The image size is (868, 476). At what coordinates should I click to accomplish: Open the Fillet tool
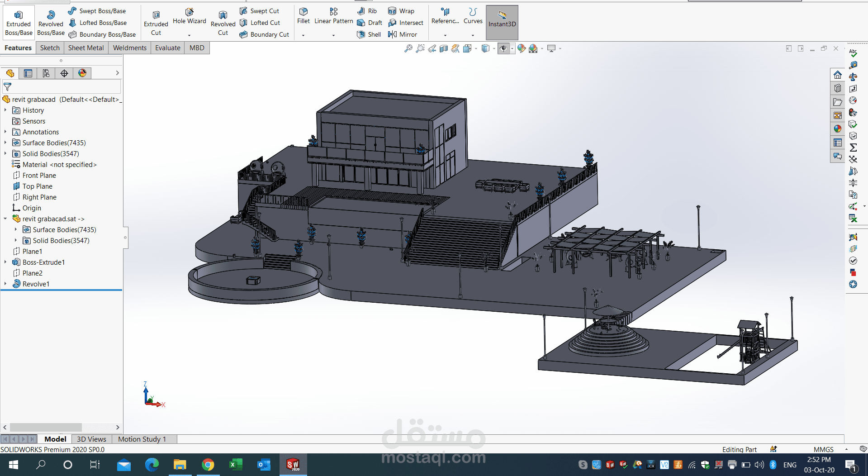point(304,16)
